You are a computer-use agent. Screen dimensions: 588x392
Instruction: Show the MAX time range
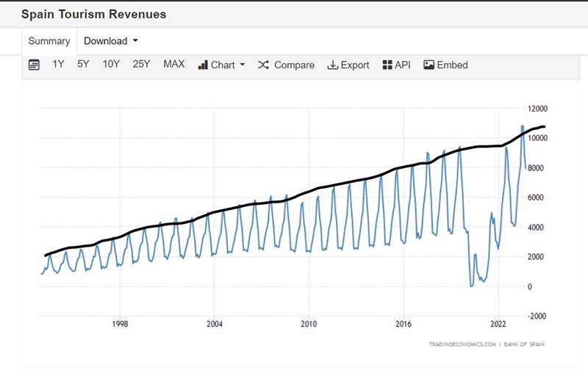[x=174, y=64]
